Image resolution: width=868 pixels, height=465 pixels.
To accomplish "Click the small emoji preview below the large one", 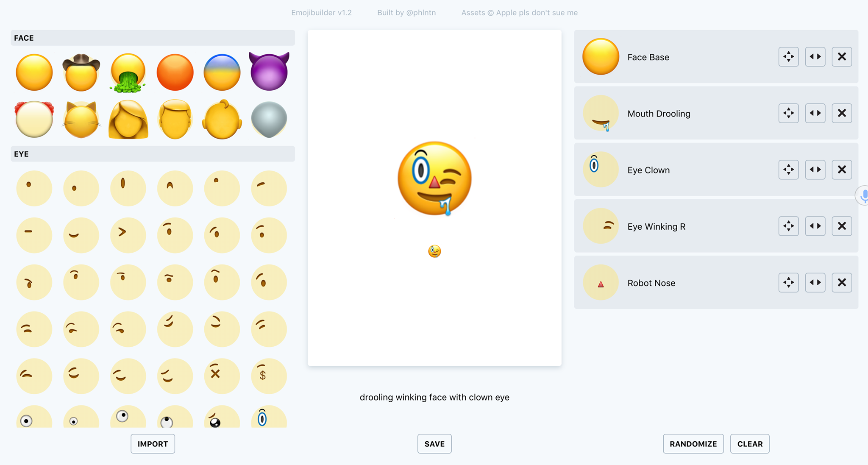I will (434, 251).
